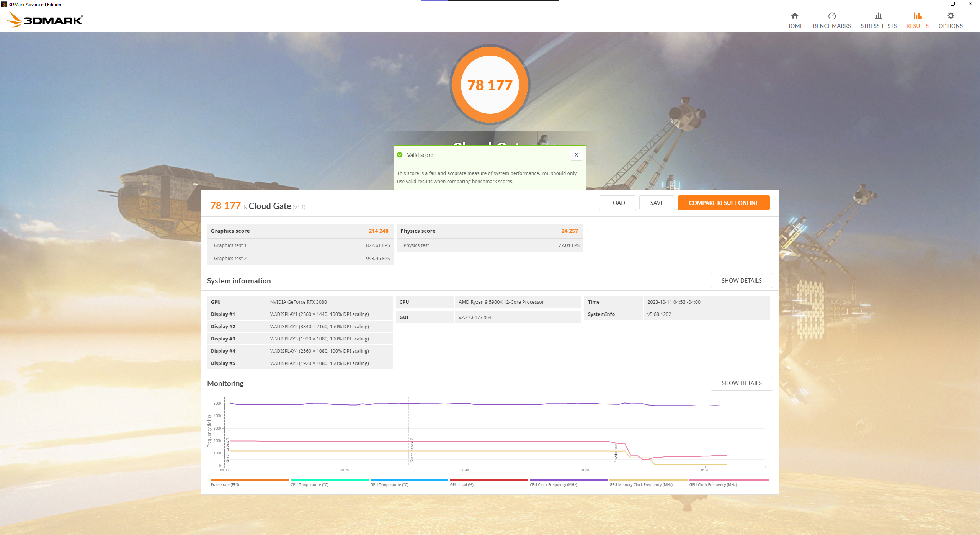Click Physics test result 77.01 FPS
Image resolution: width=980 pixels, height=535 pixels.
point(569,245)
